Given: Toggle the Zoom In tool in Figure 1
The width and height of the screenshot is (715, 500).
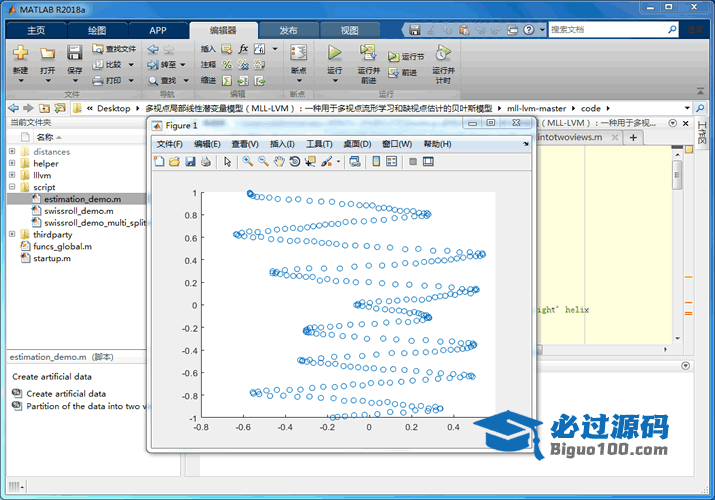Looking at the screenshot, I should [248, 161].
